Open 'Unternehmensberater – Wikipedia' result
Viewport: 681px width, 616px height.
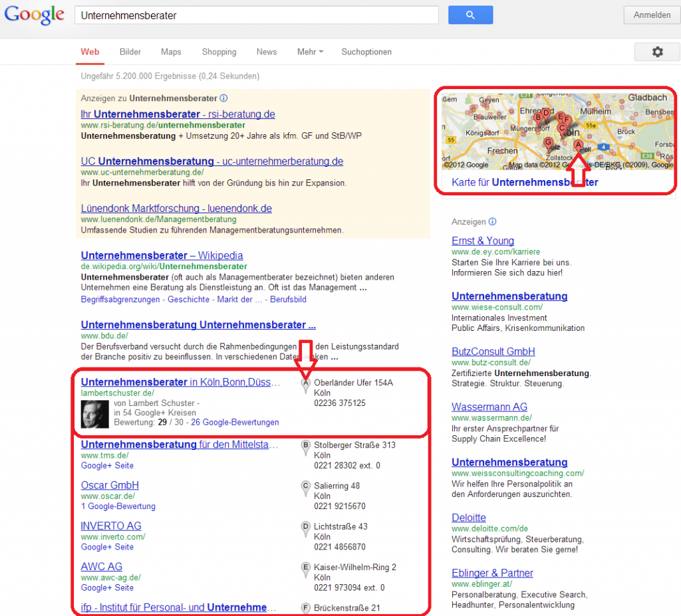pyautogui.click(x=162, y=255)
